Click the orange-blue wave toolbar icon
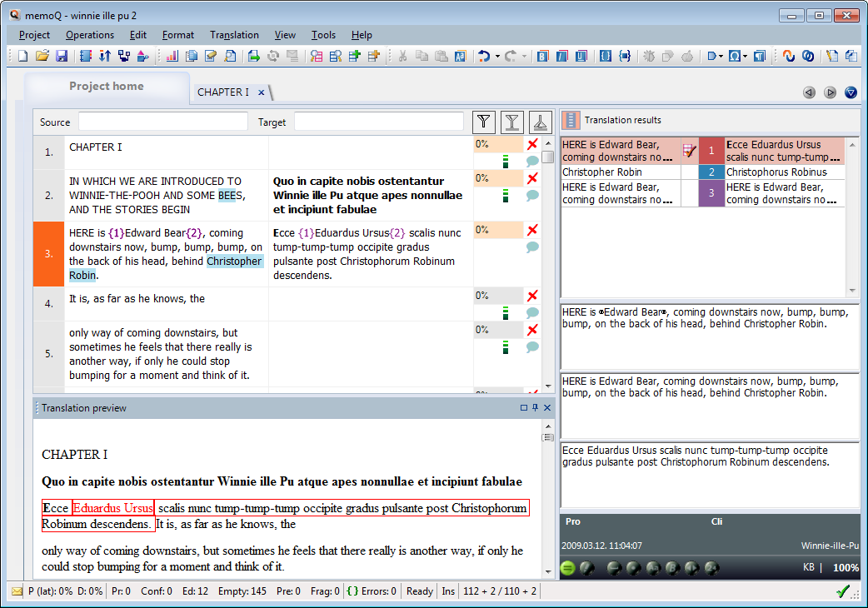This screenshot has height=608, width=868. (789, 56)
